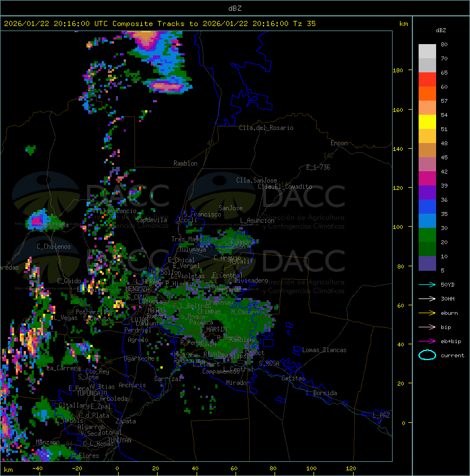The width and height of the screenshot is (470, 476).
Task: Pick the dark orange swatch between 60 and 57
Action: (x=427, y=93)
